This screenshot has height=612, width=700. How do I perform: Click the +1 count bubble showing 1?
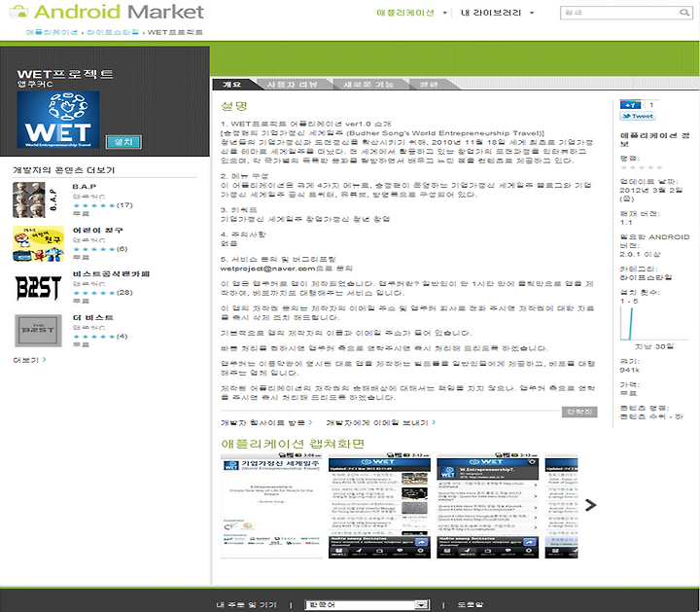650,105
